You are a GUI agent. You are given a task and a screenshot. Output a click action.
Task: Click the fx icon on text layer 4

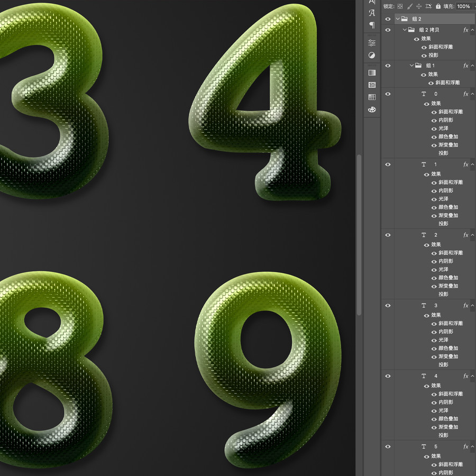point(465,376)
